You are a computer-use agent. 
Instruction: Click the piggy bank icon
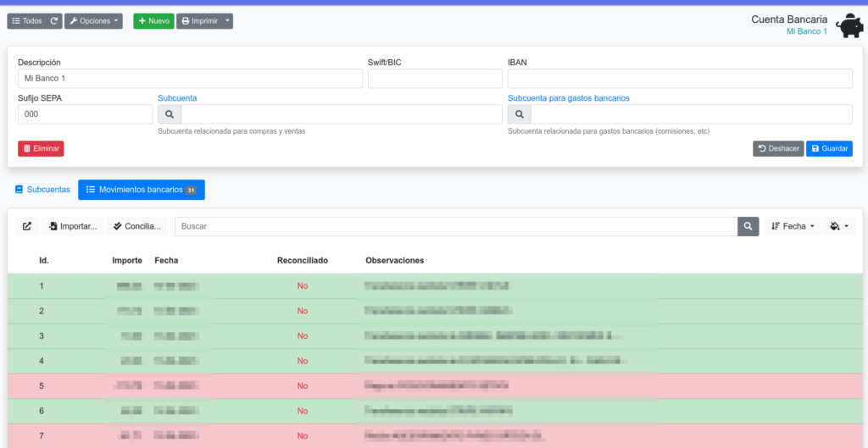click(849, 26)
